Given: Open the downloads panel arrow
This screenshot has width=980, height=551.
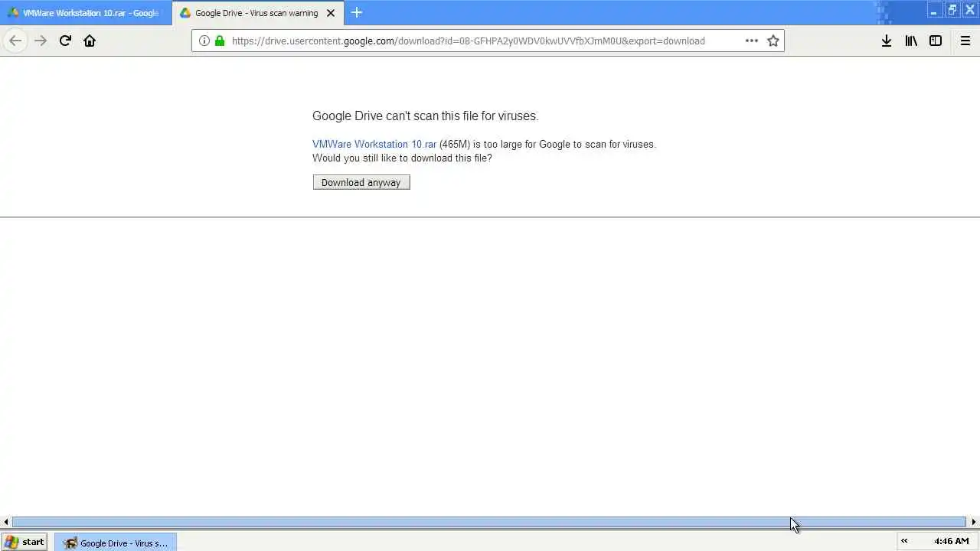Looking at the screenshot, I should [x=887, y=41].
